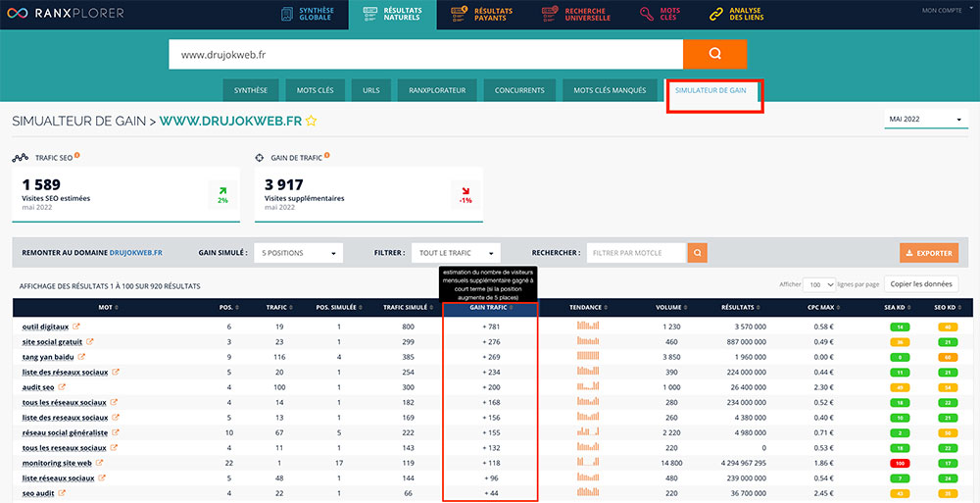Open Recherche Universelle section

(x=576, y=14)
